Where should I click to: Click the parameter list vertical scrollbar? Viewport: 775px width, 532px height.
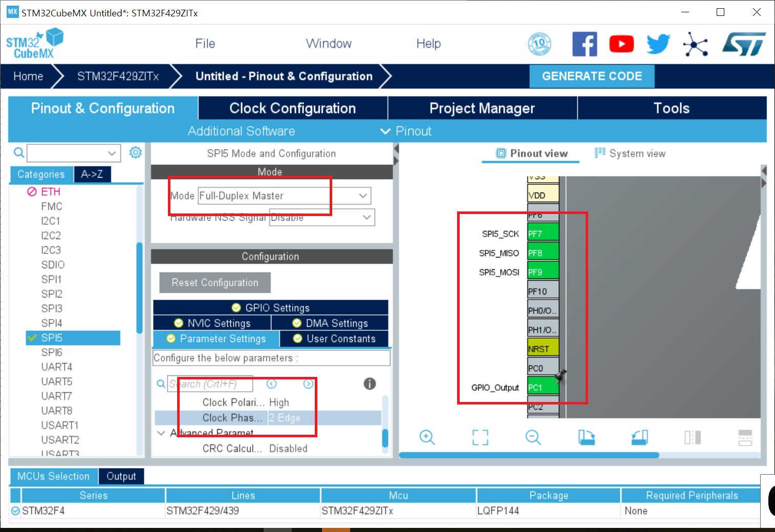[x=385, y=439]
